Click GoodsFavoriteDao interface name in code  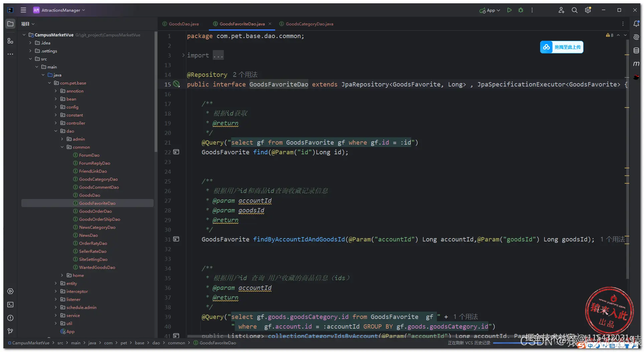point(279,84)
